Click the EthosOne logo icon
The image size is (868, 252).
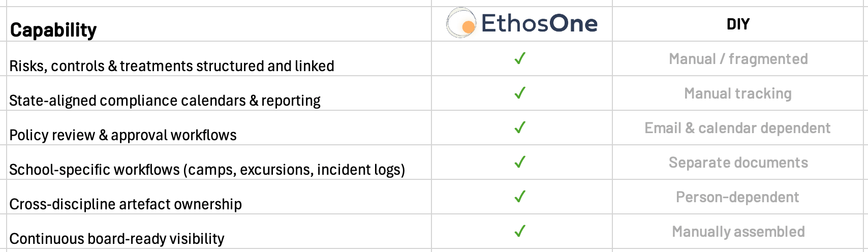click(x=460, y=23)
